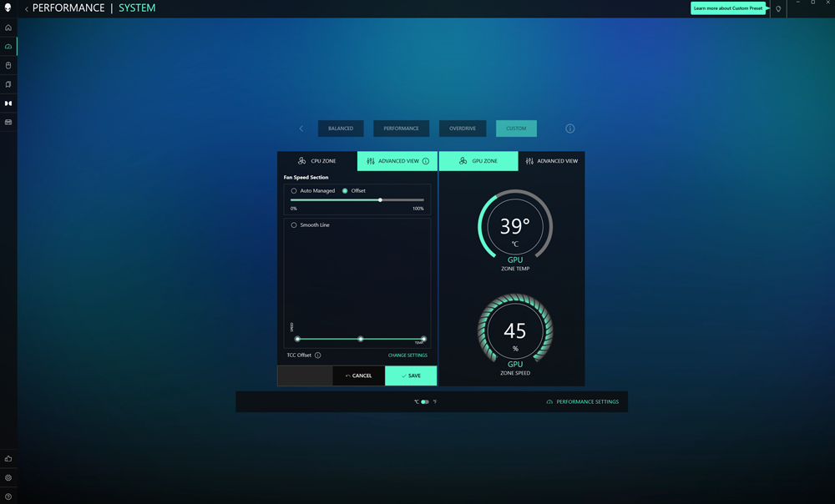Select the Custom preset
835x504 pixels.
tap(516, 129)
